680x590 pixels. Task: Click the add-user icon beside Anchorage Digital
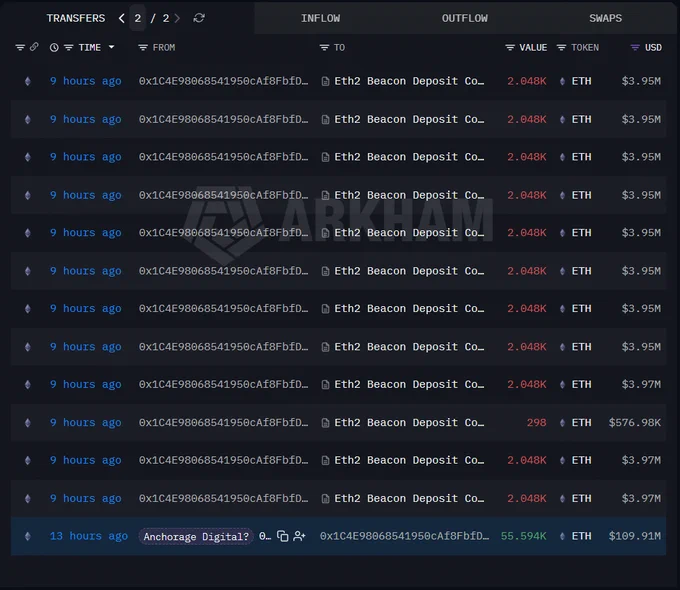pos(299,536)
